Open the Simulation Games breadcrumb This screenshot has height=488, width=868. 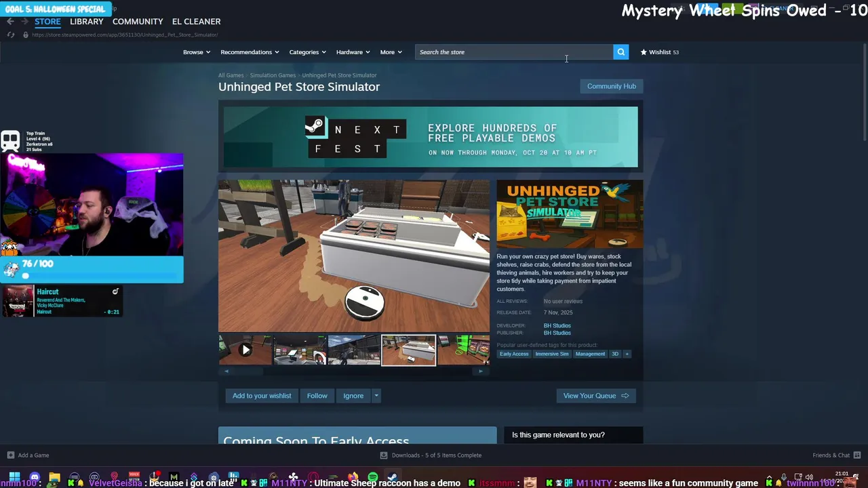click(273, 75)
